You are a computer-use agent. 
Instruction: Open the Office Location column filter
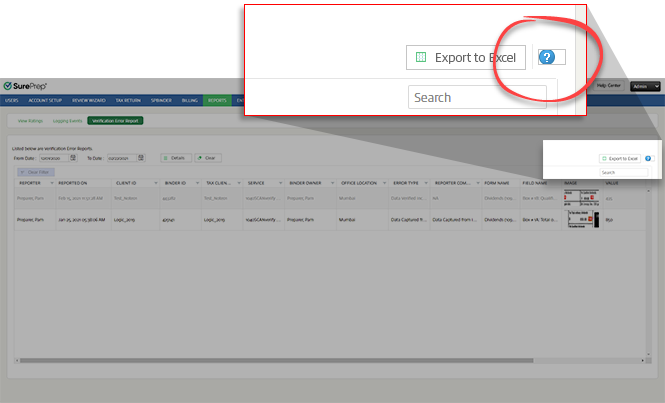[388, 183]
